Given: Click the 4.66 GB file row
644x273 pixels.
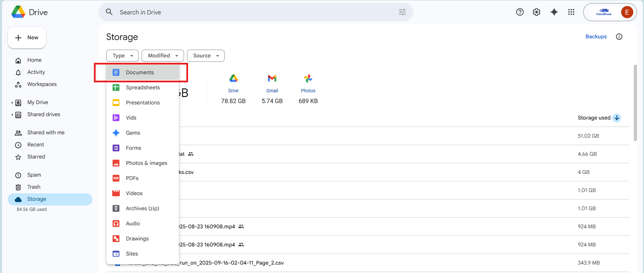Looking at the screenshot, I should click(x=368, y=154).
